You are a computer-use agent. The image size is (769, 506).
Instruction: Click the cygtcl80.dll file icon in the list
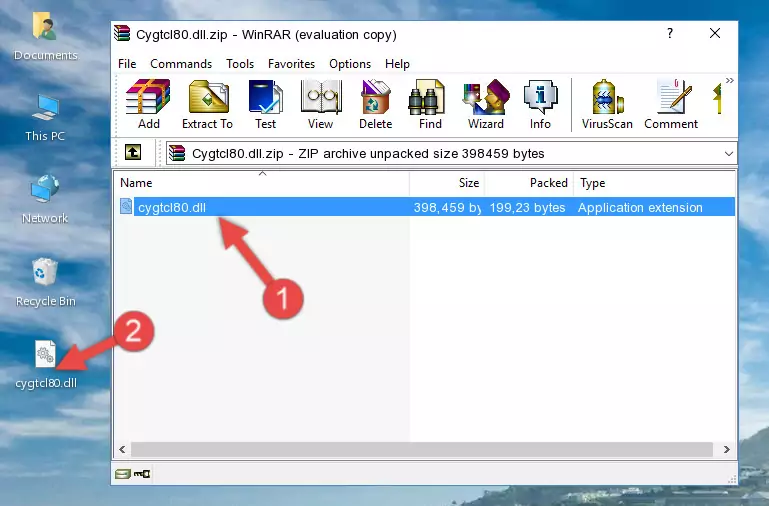click(x=126, y=206)
